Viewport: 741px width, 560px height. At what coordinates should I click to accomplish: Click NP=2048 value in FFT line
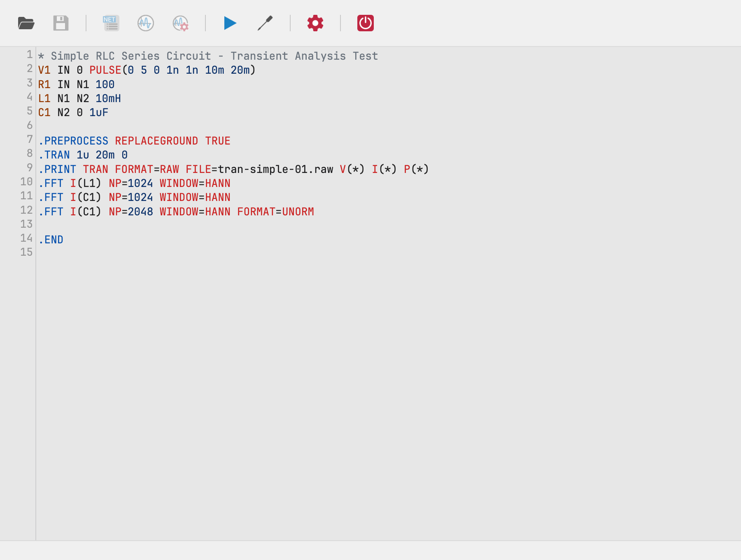coord(131,212)
